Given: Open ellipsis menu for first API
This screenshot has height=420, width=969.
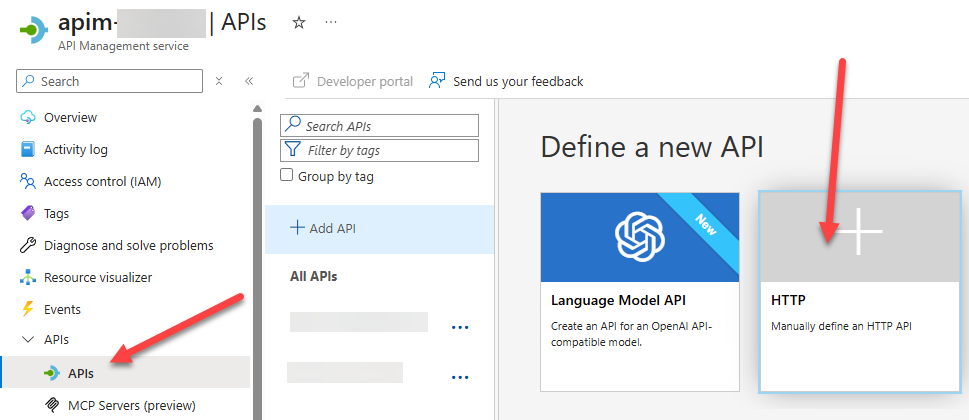Looking at the screenshot, I should pos(460,327).
